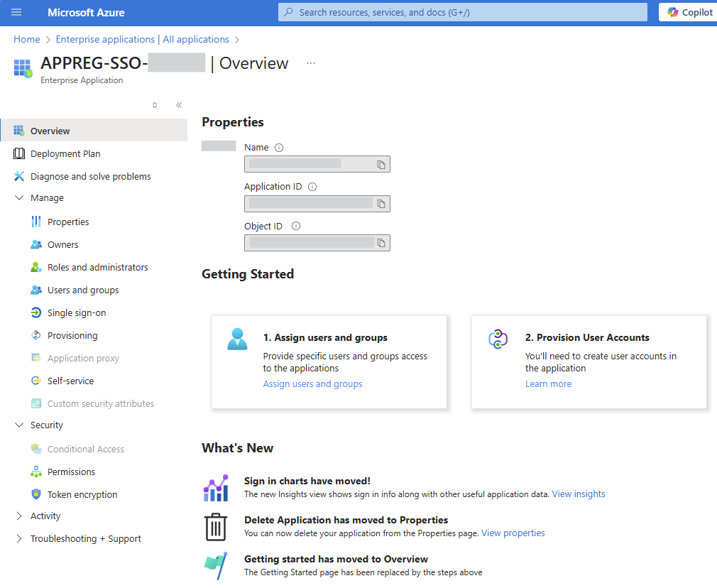Click the Provisioning cycle icon in sidebar
This screenshot has width=717, height=588.
click(x=36, y=335)
